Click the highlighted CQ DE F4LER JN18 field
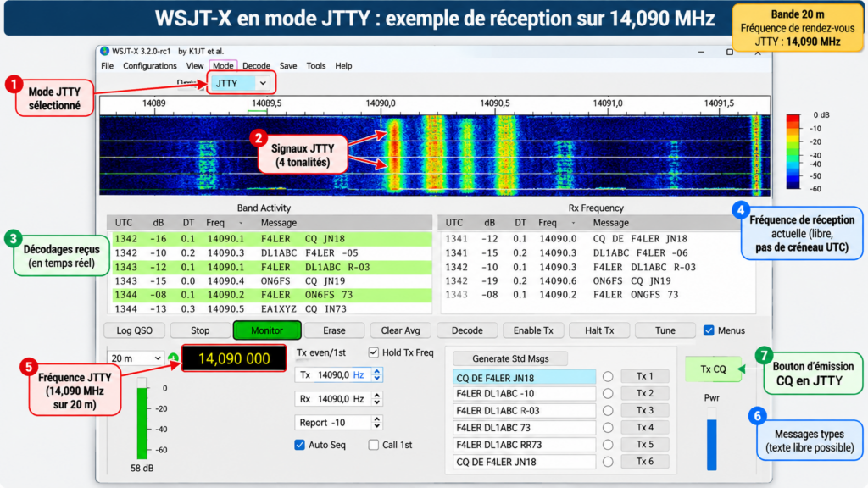 point(524,378)
